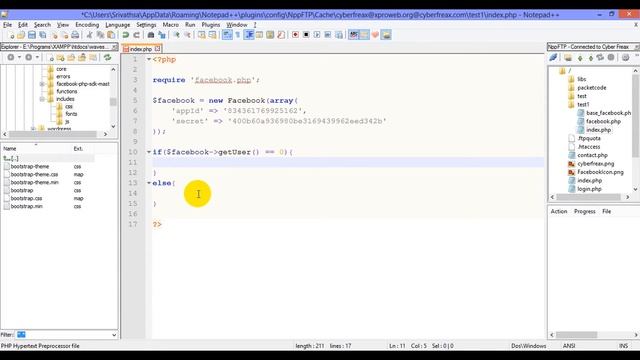Screen dimensions: 640x360
Task: Open the Plugins menu
Action: click(211, 25)
